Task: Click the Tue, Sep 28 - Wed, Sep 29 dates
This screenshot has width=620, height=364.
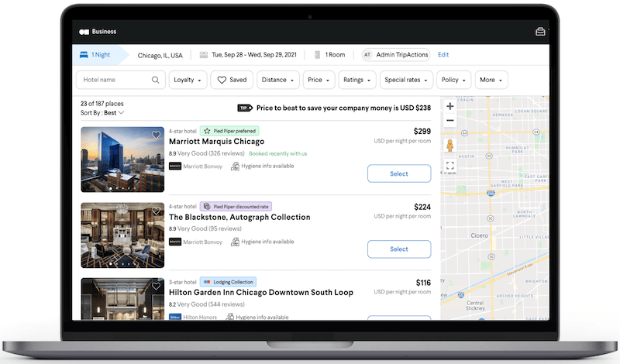Action: point(254,55)
